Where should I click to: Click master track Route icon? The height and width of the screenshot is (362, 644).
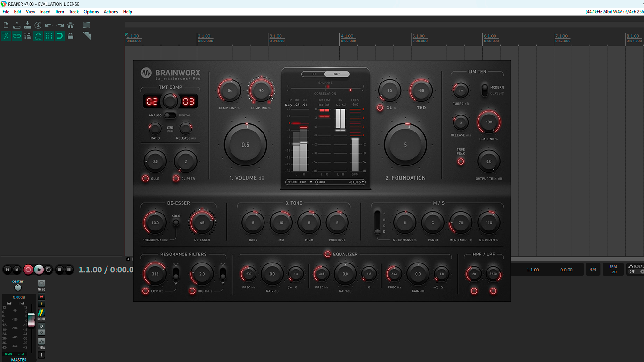coord(41,313)
